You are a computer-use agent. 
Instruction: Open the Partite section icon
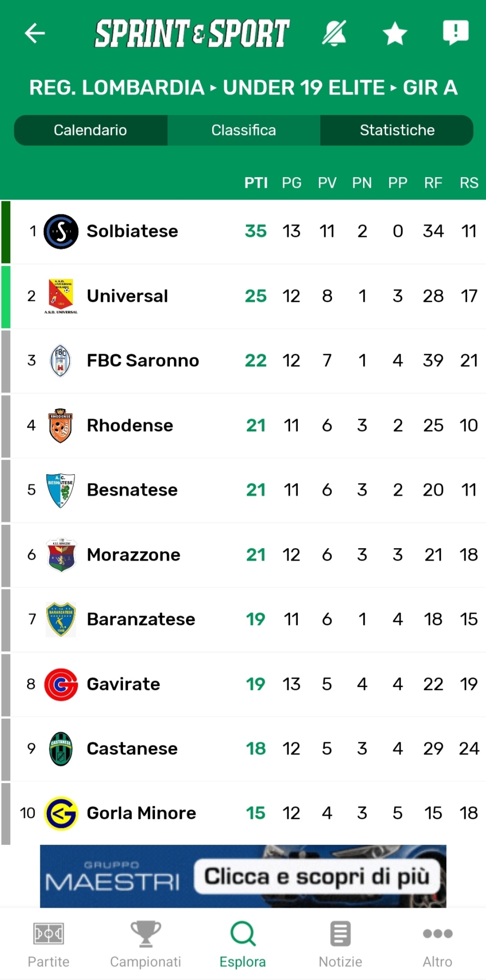(48, 934)
